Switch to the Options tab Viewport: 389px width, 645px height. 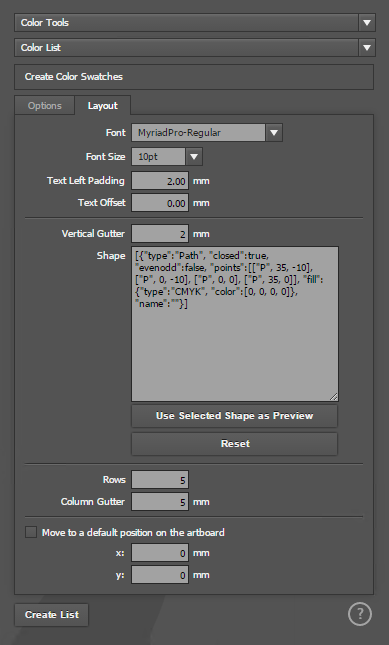[x=44, y=106]
